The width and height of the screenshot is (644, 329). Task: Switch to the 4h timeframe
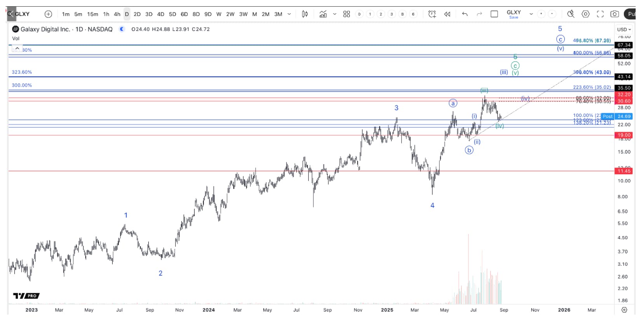point(117,14)
